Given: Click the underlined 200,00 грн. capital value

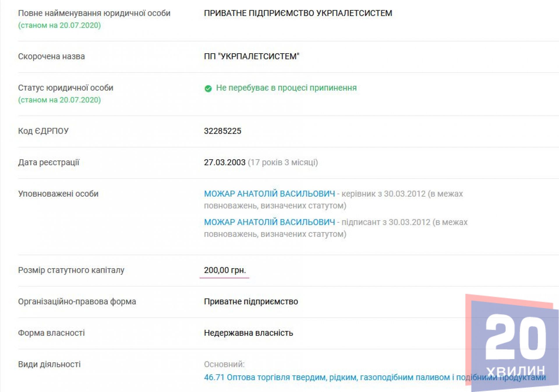Looking at the screenshot, I should [225, 270].
